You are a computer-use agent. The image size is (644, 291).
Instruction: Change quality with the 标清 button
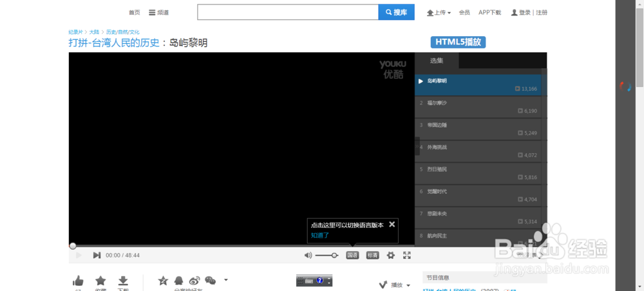pos(372,256)
